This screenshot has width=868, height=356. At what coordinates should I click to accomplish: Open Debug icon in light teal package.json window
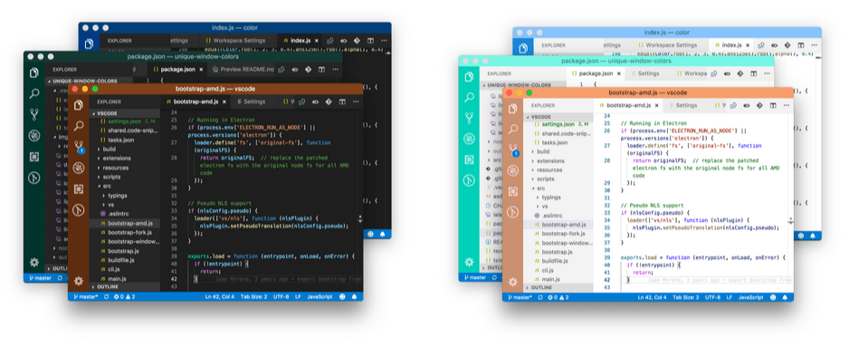469,139
